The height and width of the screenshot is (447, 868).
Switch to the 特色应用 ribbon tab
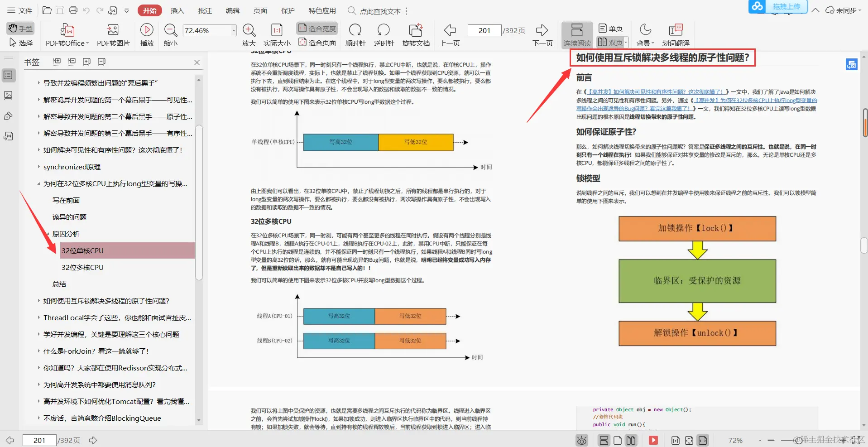pyautogui.click(x=322, y=10)
